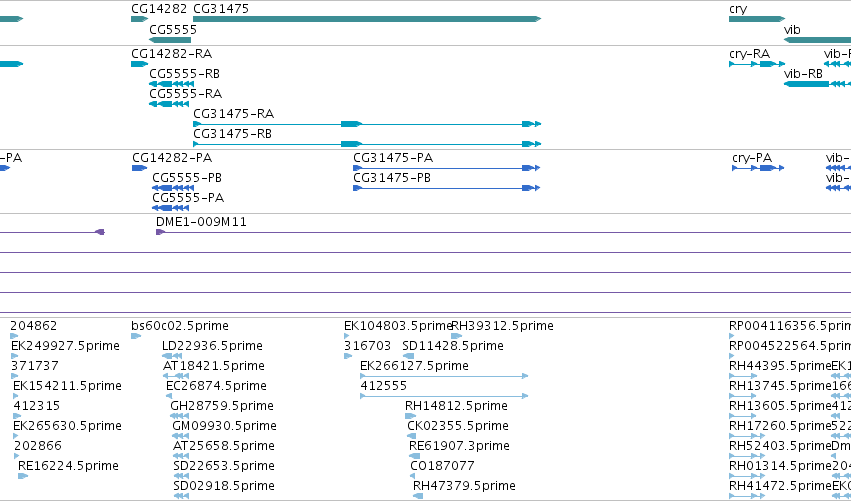The image size is (851, 501).
Task: Select the bs60c02.5prime EST marker
Action: (x=136, y=336)
